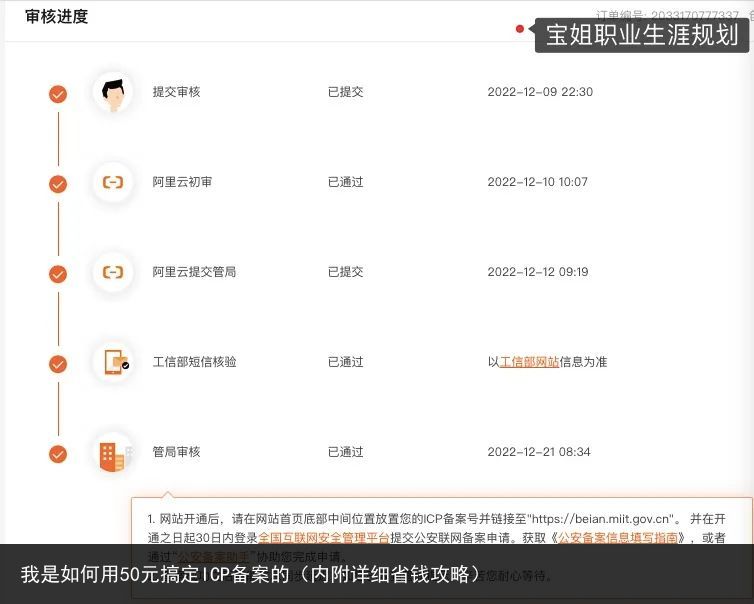Click the 审核进度 heading
754x604 pixels.
click(57, 17)
